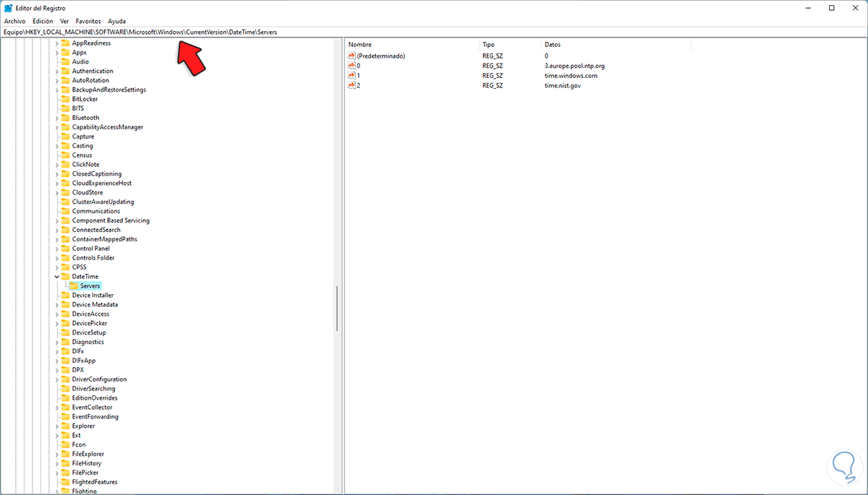Image resolution: width=868 pixels, height=495 pixels.
Task: Click the string value icon next to 3.europe.pool.ntp.org
Action: pyautogui.click(x=352, y=65)
